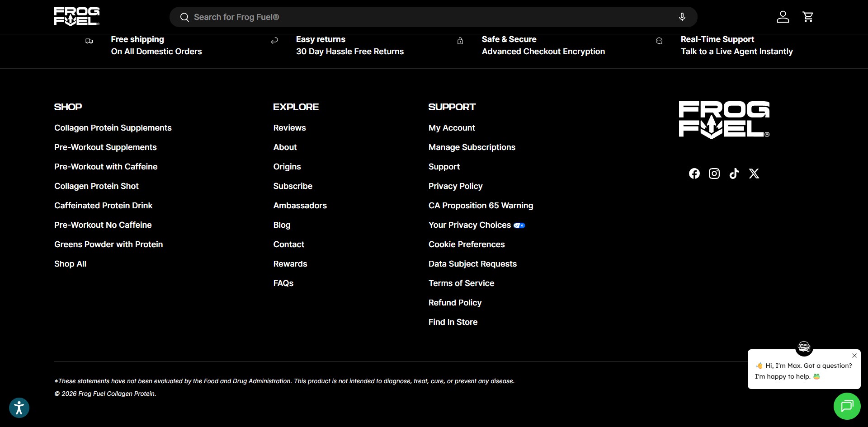This screenshot has width=868, height=427.
Task: Click the Support footer link
Action: (444, 167)
